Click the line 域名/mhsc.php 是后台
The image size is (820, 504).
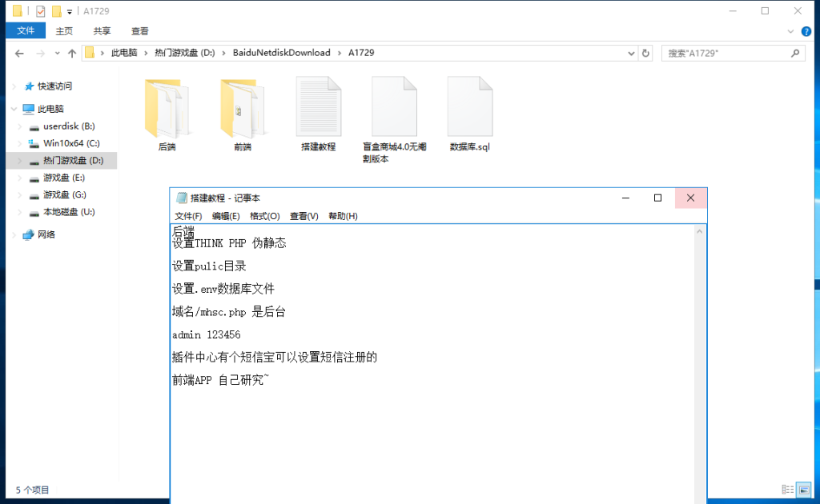[229, 312]
